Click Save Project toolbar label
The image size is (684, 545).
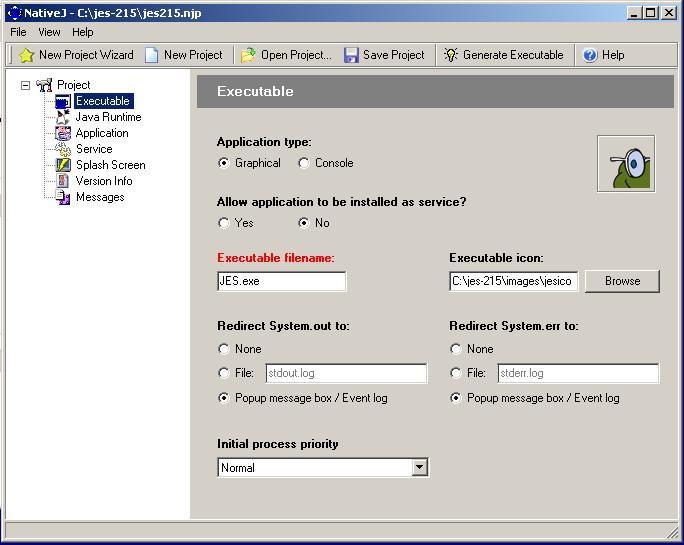393,55
